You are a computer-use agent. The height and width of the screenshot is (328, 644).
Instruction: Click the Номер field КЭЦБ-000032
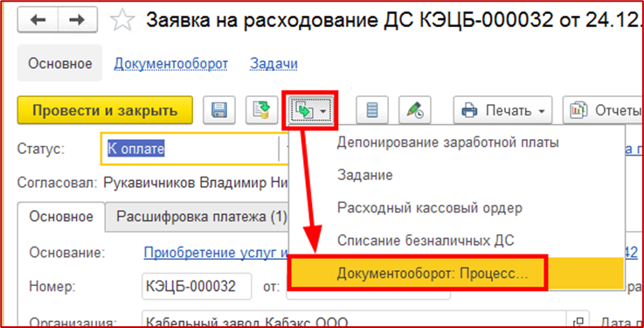point(197,286)
